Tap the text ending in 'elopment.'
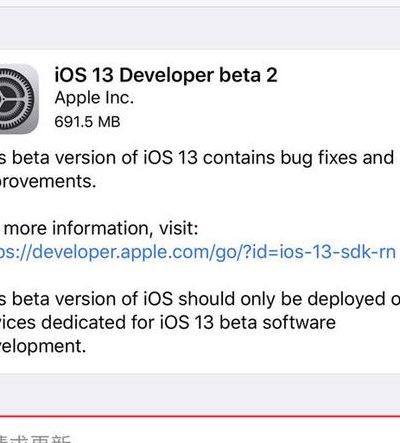The image size is (400, 443). click(x=43, y=346)
